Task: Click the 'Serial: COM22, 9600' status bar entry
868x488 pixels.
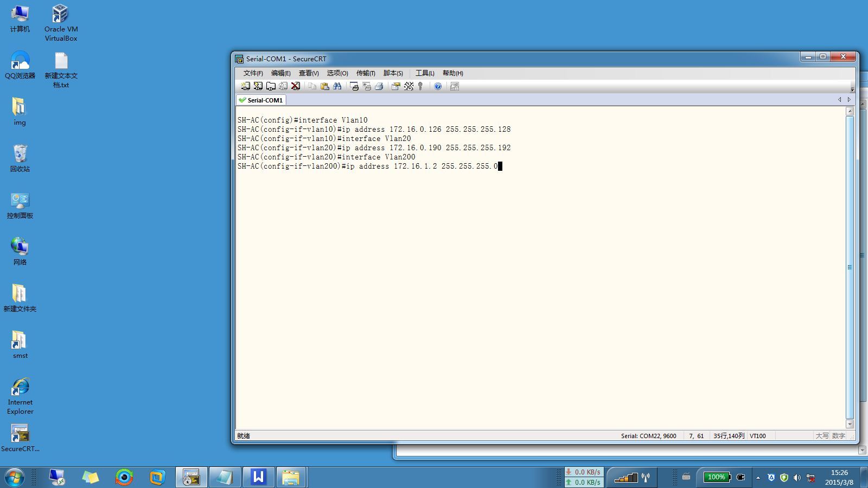Action: [648, 436]
